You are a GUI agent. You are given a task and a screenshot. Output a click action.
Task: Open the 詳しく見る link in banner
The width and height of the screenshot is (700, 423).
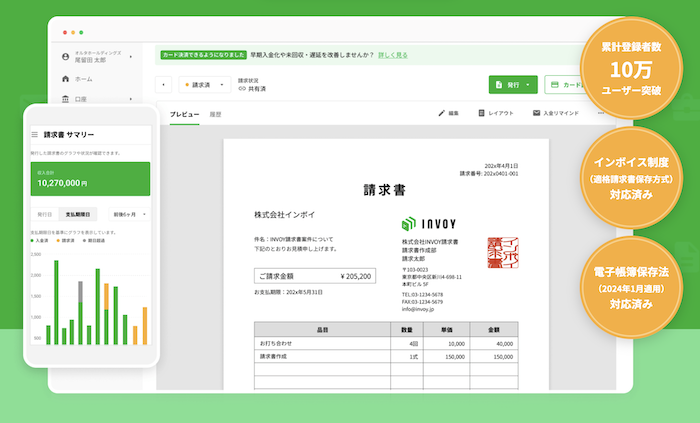click(393, 55)
